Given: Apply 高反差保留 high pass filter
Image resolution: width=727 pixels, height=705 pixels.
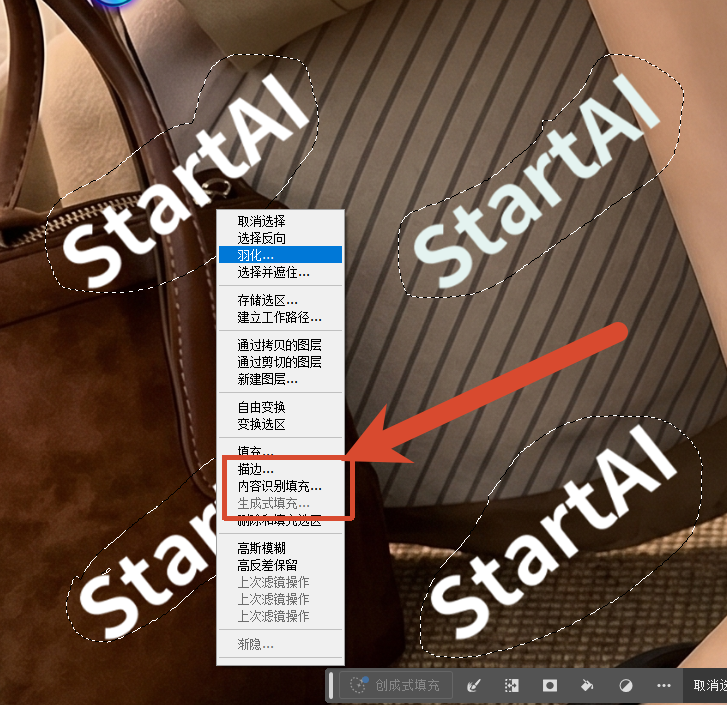Looking at the screenshot, I should click(280, 565).
